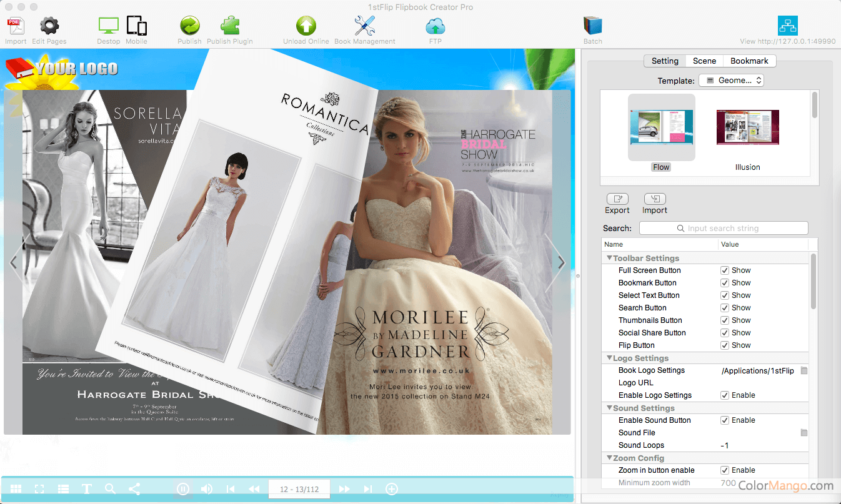Open Edit Pages gear tool
Viewport: 841px width, 504px height.
click(49, 26)
